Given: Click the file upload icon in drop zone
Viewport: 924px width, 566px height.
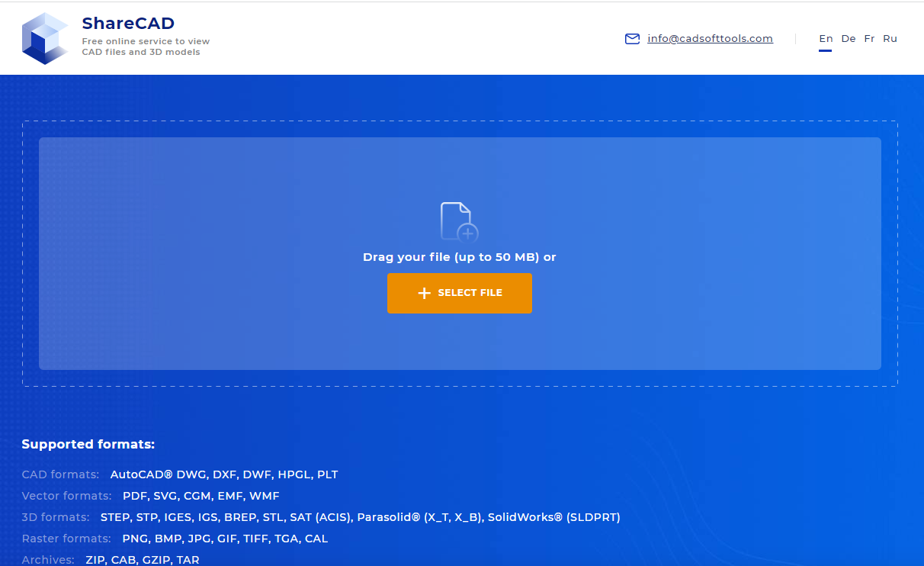Looking at the screenshot, I should pos(459,222).
